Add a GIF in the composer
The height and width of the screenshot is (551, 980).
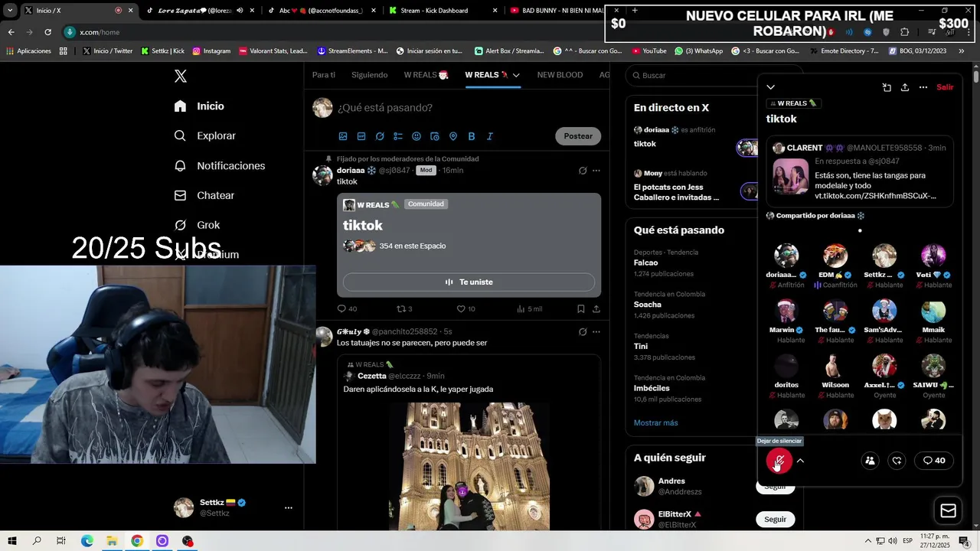tap(361, 136)
